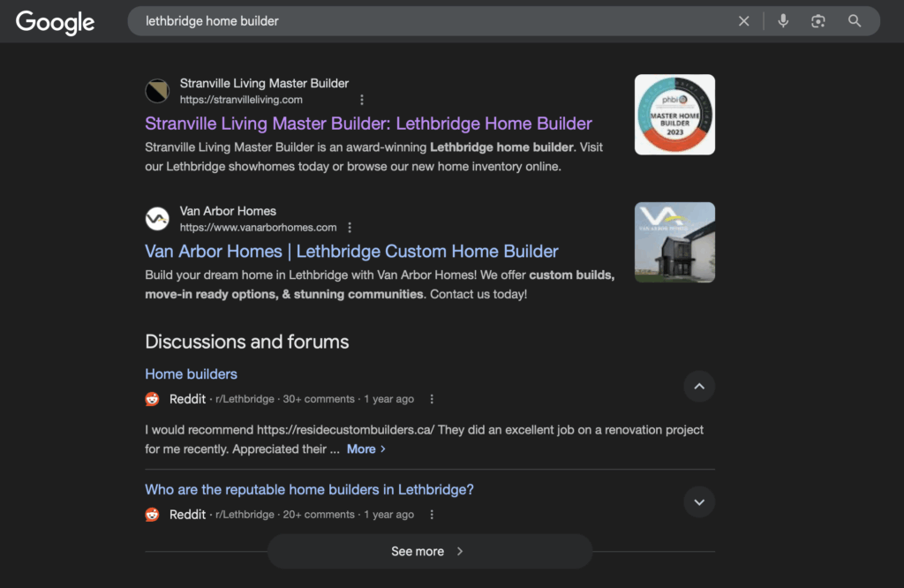Open 'Van Arbor Homes | Lethbridge Custom Home Builder' link

point(351,252)
